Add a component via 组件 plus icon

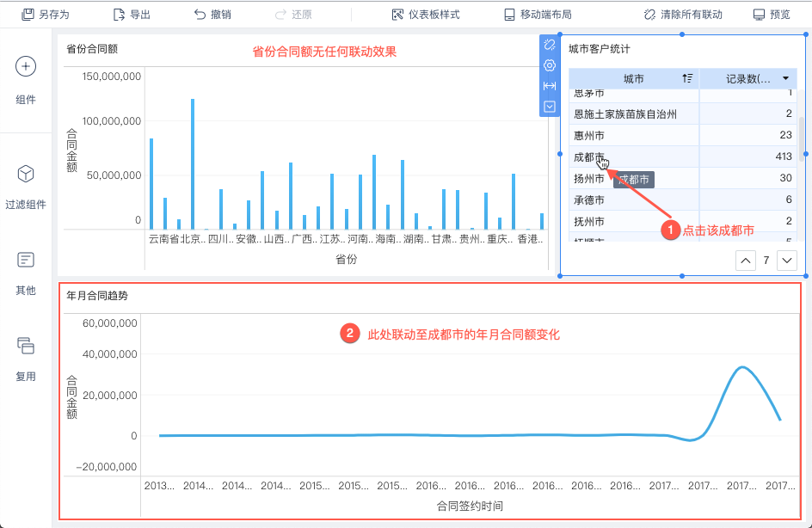pos(26,66)
